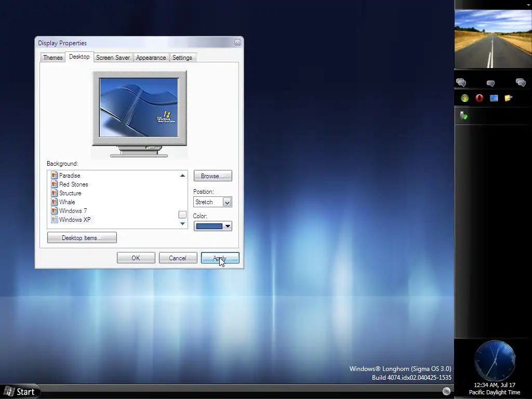Screen dimensions: 532x399
Task: Click the background list scroll-up arrow
Action: pyautogui.click(x=182, y=176)
